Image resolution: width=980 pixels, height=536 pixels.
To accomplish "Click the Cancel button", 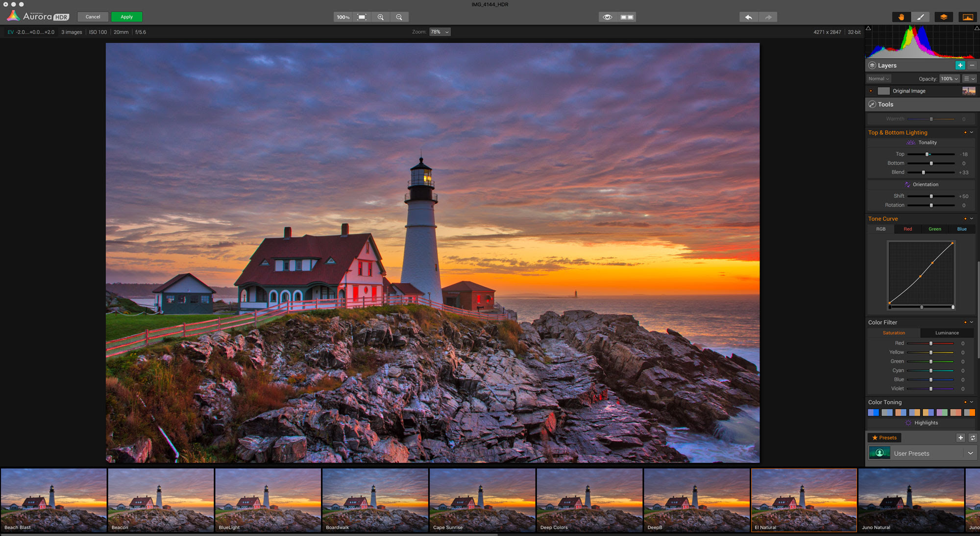I will (x=93, y=17).
